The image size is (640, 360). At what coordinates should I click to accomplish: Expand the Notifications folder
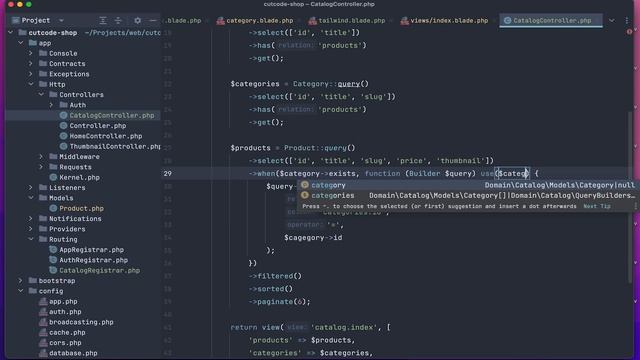coord(31,218)
